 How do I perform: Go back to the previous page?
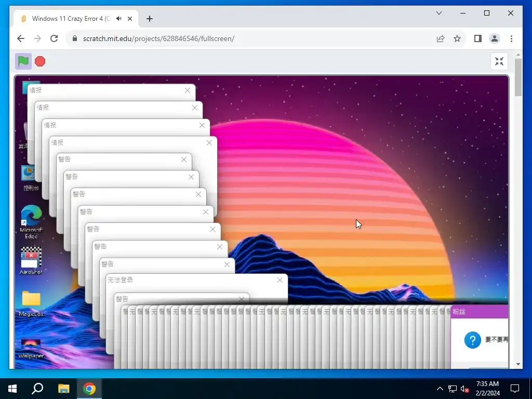pyautogui.click(x=21, y=38)
